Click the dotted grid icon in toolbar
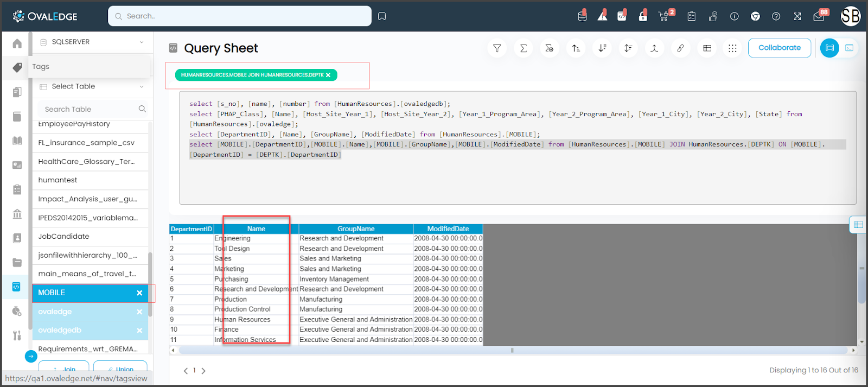Image resolution: width=868 pixels, height=387 pixels. click(x=732, y=48)
